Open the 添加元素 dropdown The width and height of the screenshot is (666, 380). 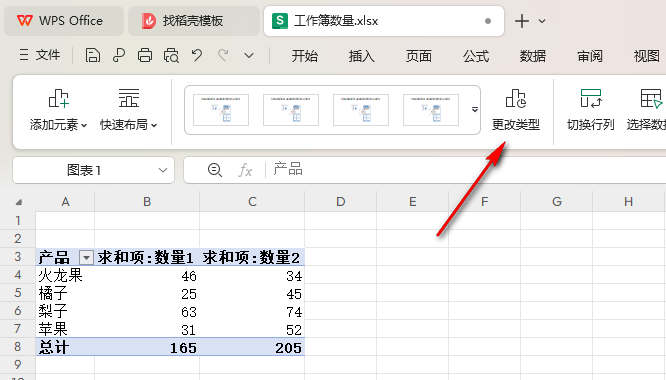click(58, 110)
